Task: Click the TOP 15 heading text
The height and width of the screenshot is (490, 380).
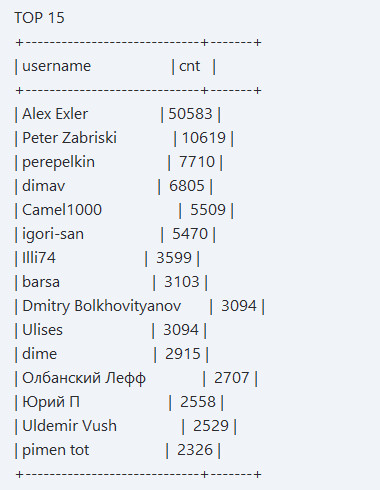Action: click(x=39, y=18)
